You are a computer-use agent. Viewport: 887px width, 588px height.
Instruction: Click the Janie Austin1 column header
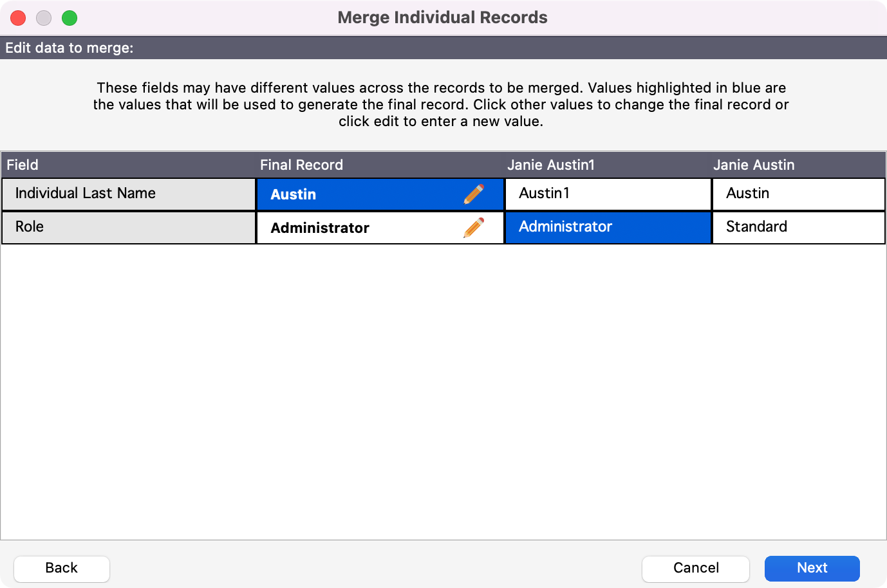(x=550, y=165)
